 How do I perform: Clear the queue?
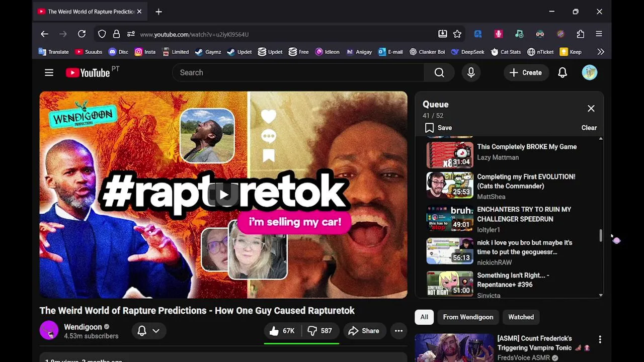(x=589, y=128)
